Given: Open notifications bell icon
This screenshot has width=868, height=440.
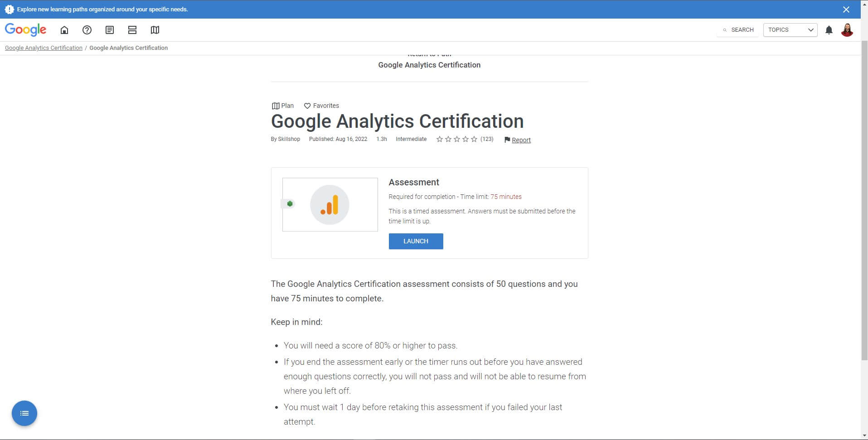Looking at the screenshot, I should (x=829, y=30).
